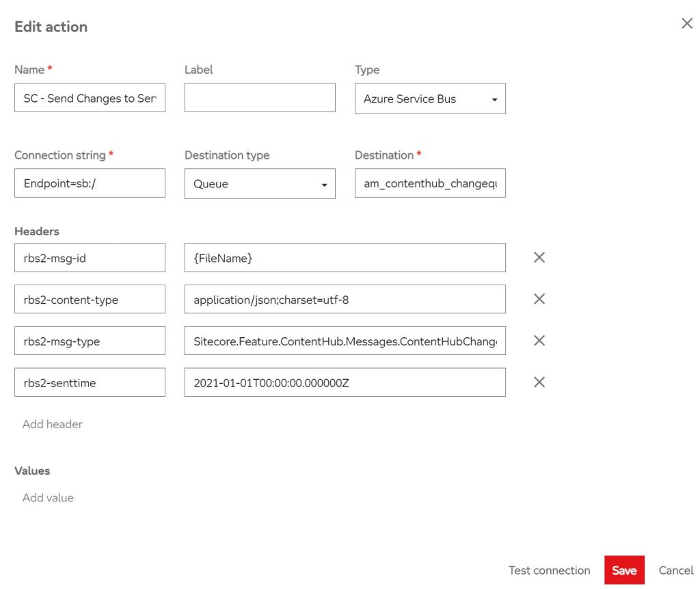Screen dimensions: 700x589
Task: Remove the rbs2-msg-type header row
Action: click(539, 341)
